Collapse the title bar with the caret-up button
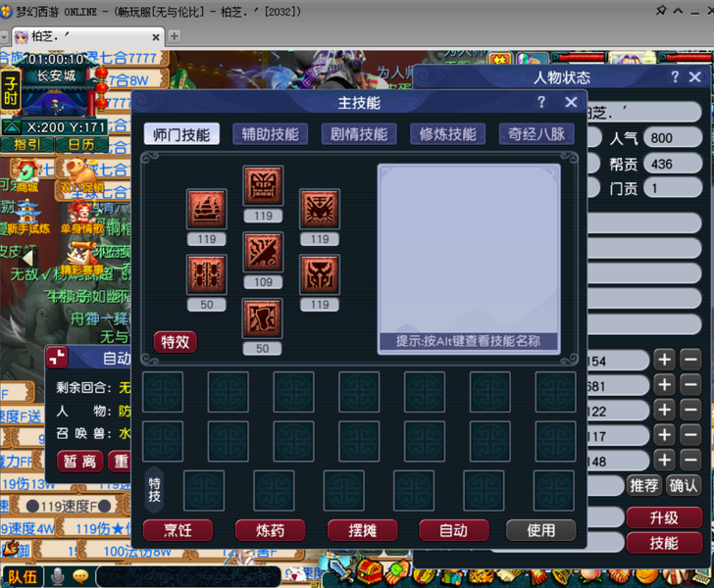The width and height of the screenshot is (714, 588). point(678,11)
